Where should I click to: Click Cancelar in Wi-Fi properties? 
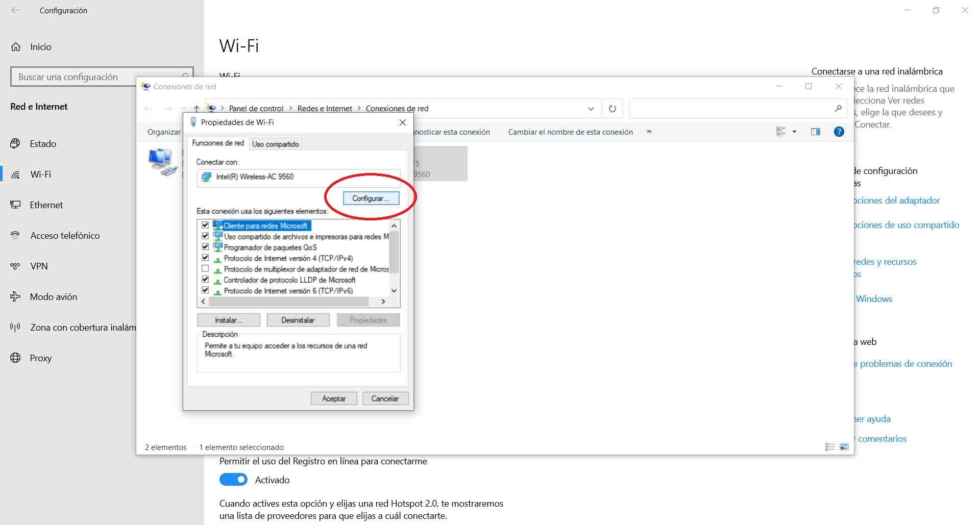(385, 398)
